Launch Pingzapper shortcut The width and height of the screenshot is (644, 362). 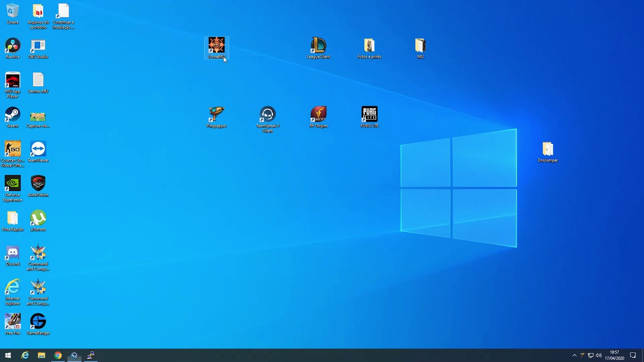tap(217, 117)
